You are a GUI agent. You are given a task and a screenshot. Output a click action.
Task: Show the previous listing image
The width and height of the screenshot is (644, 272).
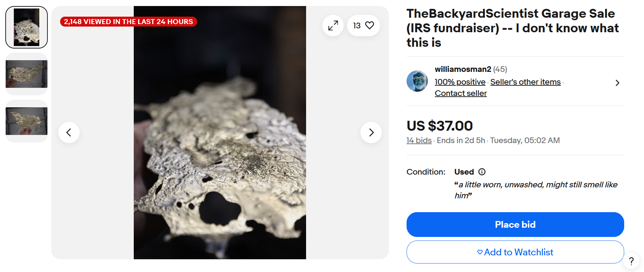point(69,132)
